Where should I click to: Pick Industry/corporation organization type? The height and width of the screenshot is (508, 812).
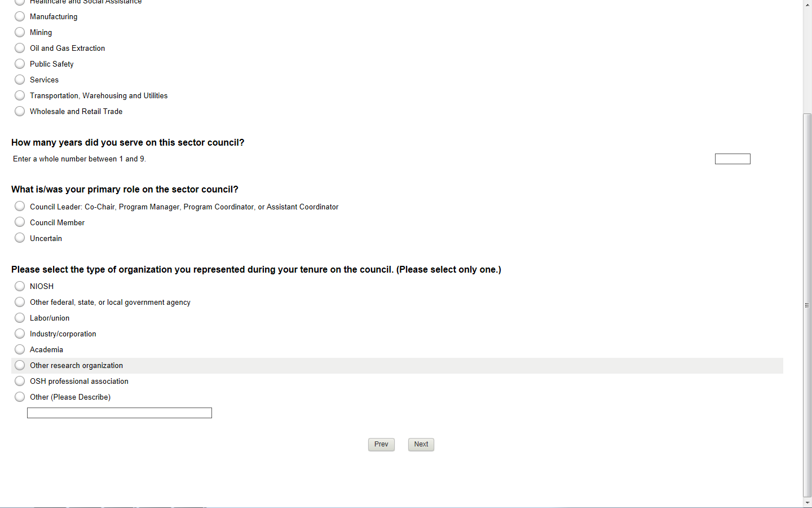20,334
